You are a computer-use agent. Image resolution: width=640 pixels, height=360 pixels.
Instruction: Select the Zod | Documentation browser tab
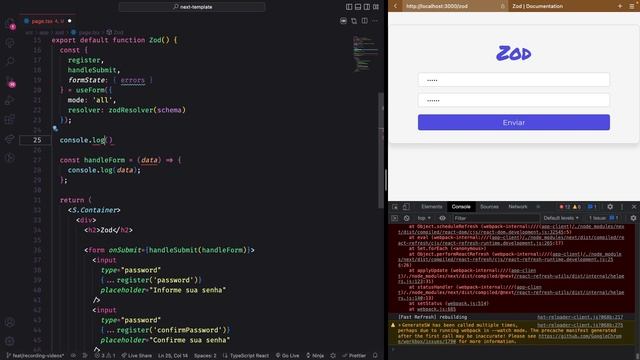click(537, 6)
